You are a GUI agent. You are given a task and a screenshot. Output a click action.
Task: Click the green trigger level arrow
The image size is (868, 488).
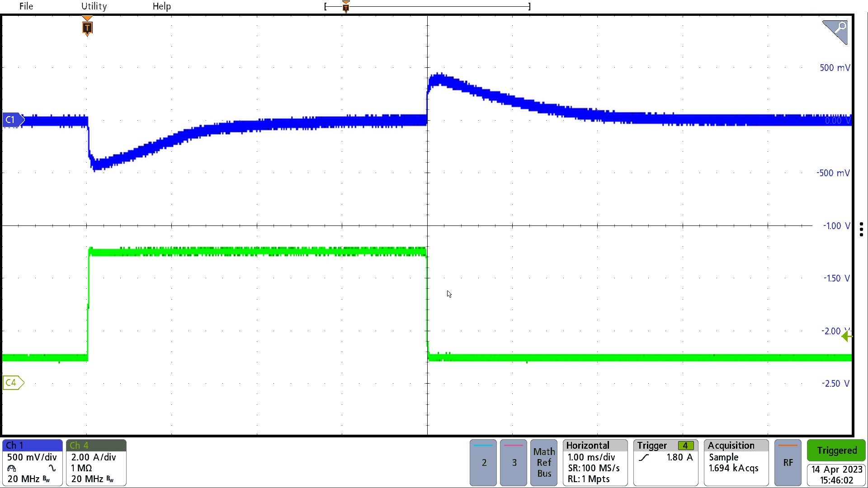pyautogui.click(x=847, y=336)
